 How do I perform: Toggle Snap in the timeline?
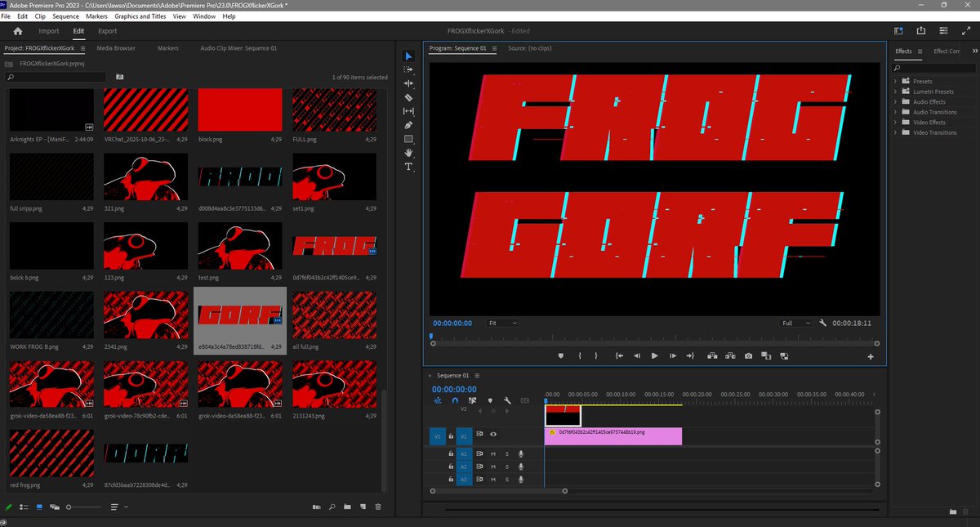coord(455,401)
